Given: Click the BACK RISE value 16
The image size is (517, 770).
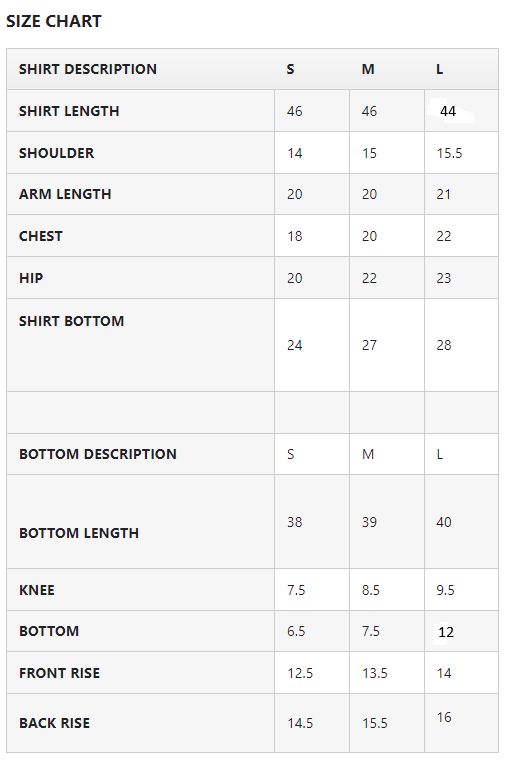Looking at the screenshot, I should click(x=444, y=717).
